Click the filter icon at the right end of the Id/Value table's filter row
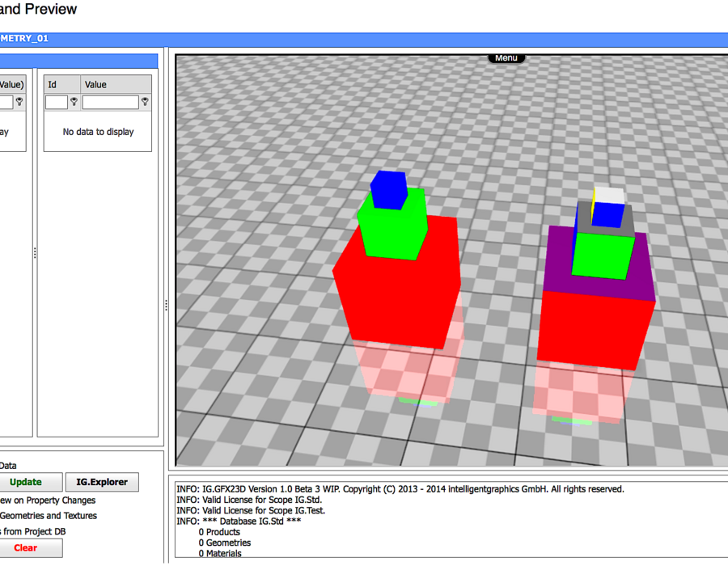728x566 pixels. [x=145, y=102]
